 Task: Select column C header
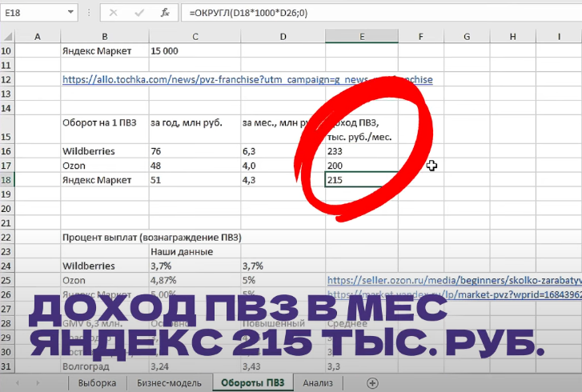coord(195,36)
